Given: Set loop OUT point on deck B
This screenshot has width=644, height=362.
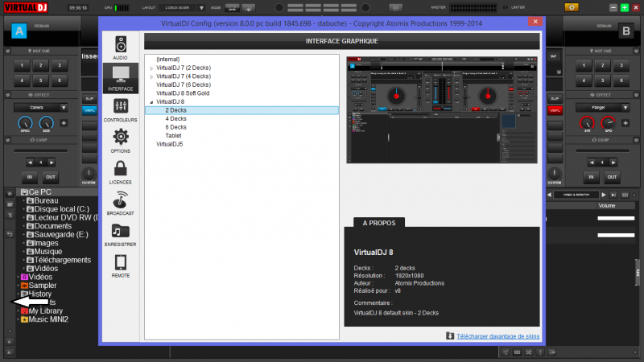Looking at the screenshot, I should [612, 177].
